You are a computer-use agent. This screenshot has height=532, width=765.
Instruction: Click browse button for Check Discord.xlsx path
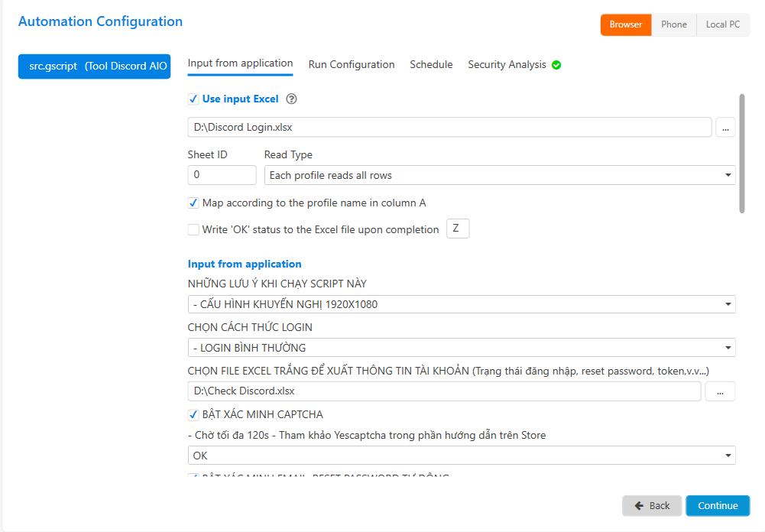click(719, 391)
